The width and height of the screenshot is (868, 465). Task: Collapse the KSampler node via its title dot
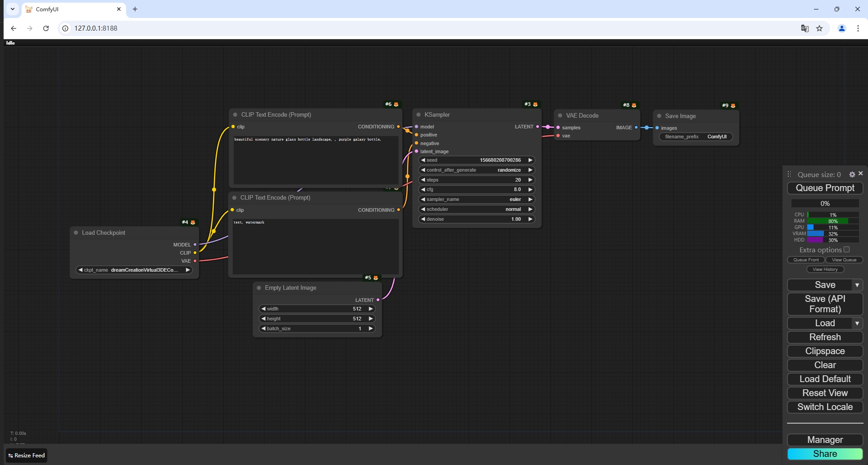click(x=419, y=115)
